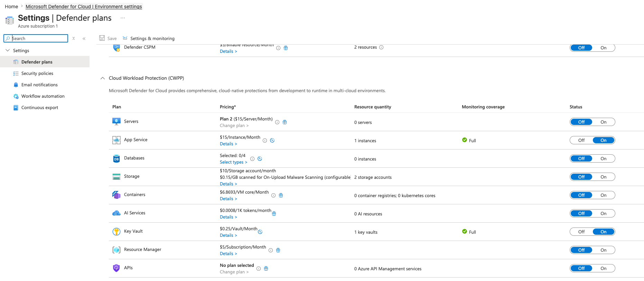The width and height of the screenshot is (644, 281).
Task: Collapse the sidebar with double chevron
Action: click(84, 38)
